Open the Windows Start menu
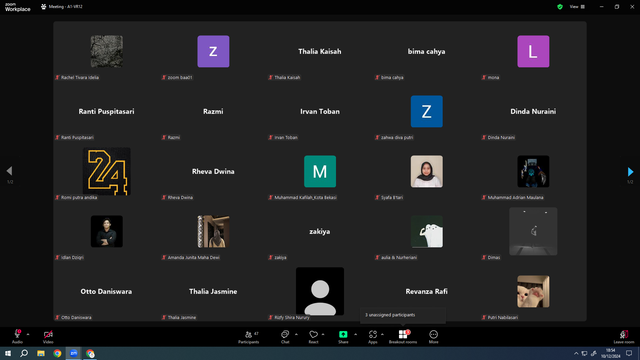The height and width of the screenshot is (360, 640). point(8,353)
